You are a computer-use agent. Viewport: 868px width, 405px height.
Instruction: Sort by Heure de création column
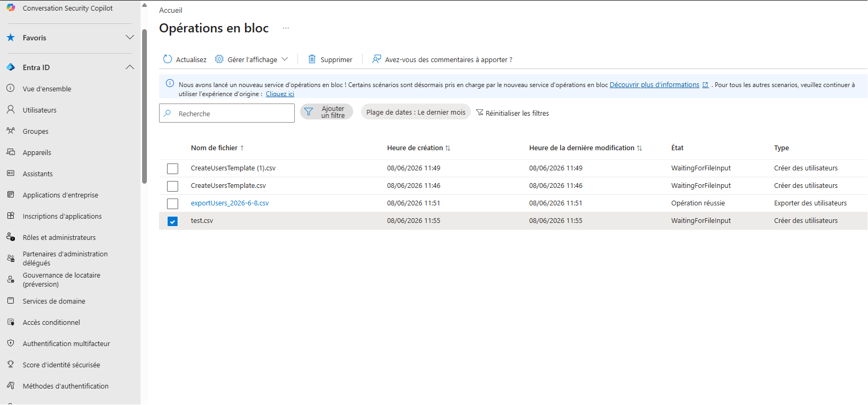point(418,148)
